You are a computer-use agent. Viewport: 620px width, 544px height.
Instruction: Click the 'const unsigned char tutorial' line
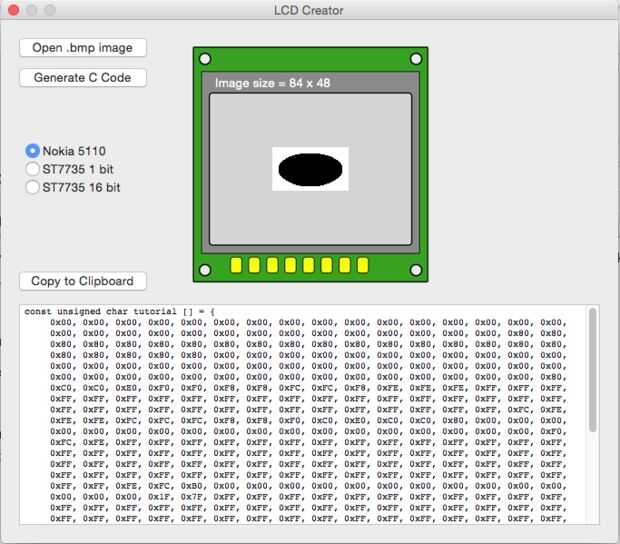(119, 312)
